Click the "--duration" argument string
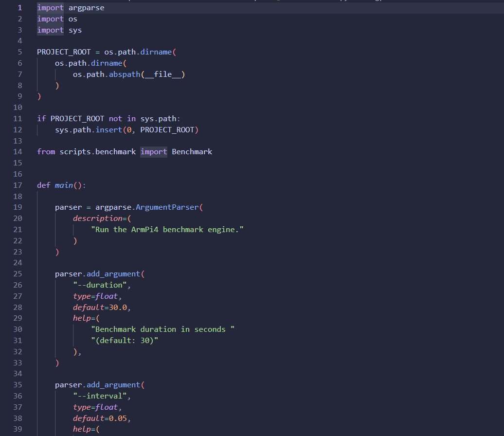Image resolution: width=504 pixels, height=436 pixels. (100, 285)
